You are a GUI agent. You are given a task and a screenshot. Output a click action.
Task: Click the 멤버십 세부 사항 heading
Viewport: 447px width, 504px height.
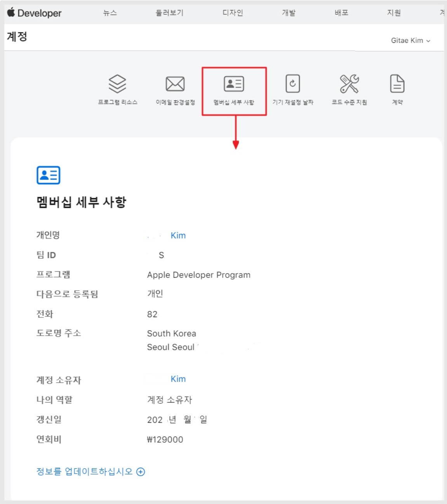click(82, 202)
